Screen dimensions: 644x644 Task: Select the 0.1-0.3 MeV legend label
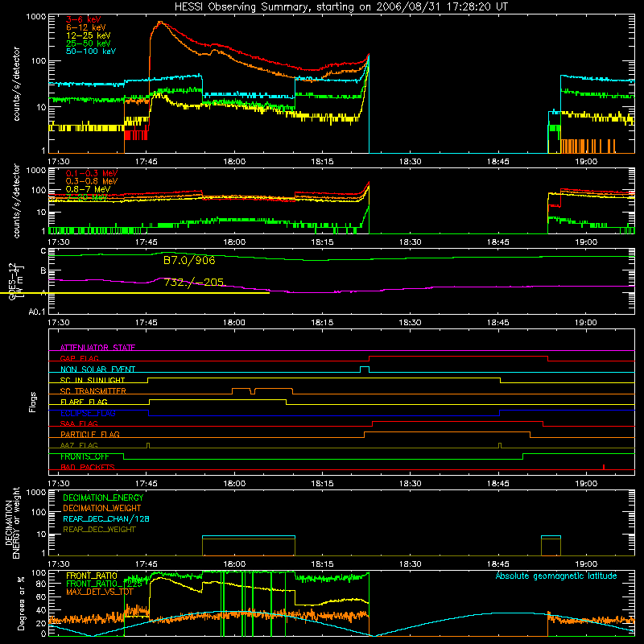(x=92, y=173)
